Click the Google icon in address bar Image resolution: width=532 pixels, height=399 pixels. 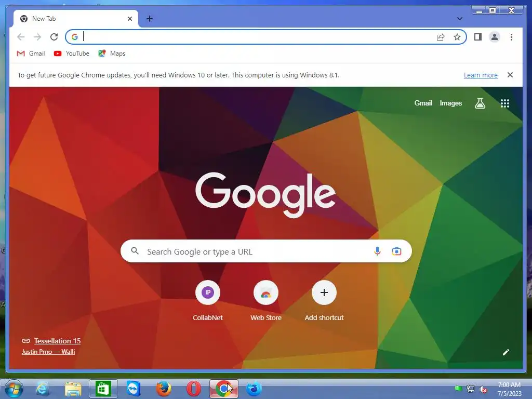pos(75,37)
